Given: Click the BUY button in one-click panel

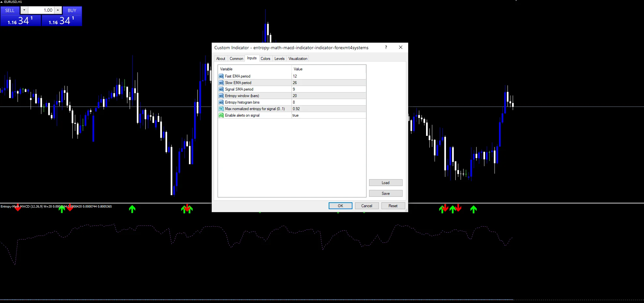Looking at the screenshot, I should 72,10.
